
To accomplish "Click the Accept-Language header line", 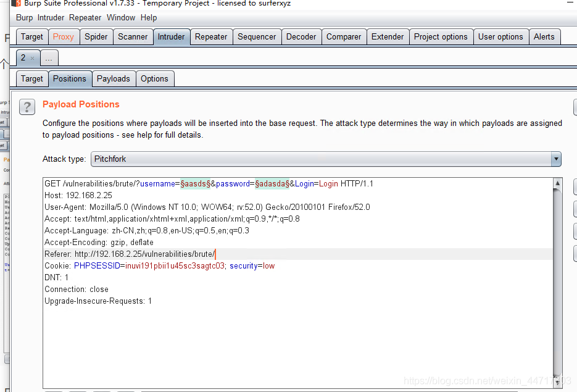I will point(147,231).
